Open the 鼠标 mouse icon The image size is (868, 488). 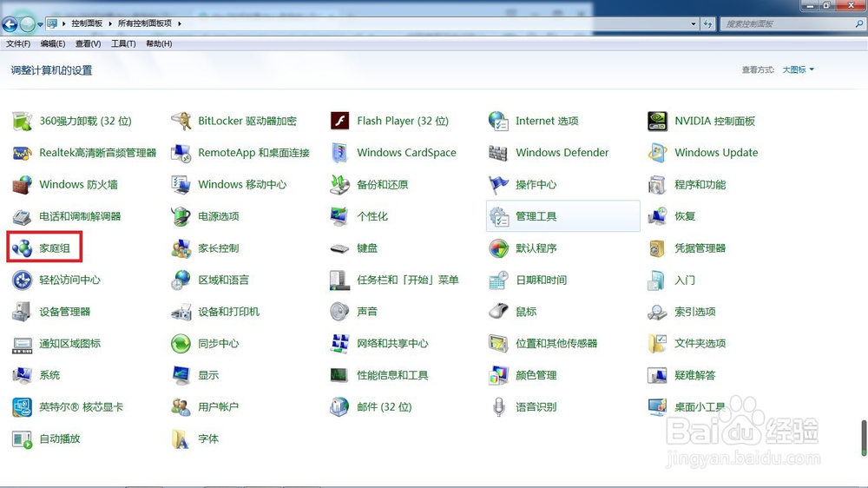pyautogui.click(x=499, y=312)
